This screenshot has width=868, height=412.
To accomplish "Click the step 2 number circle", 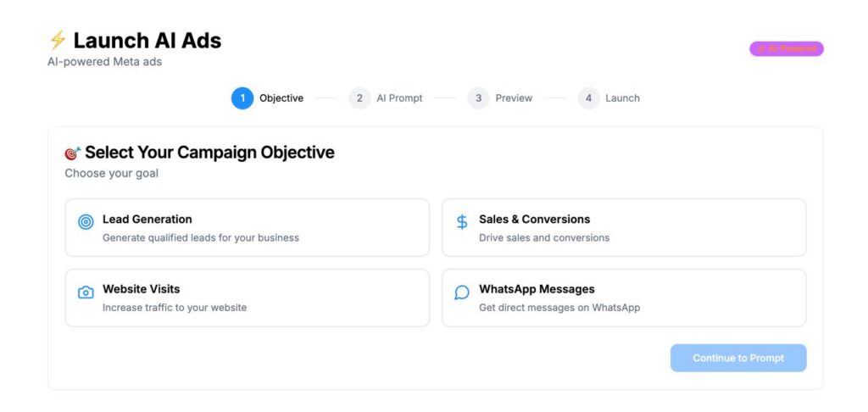I will coord(359,98).
